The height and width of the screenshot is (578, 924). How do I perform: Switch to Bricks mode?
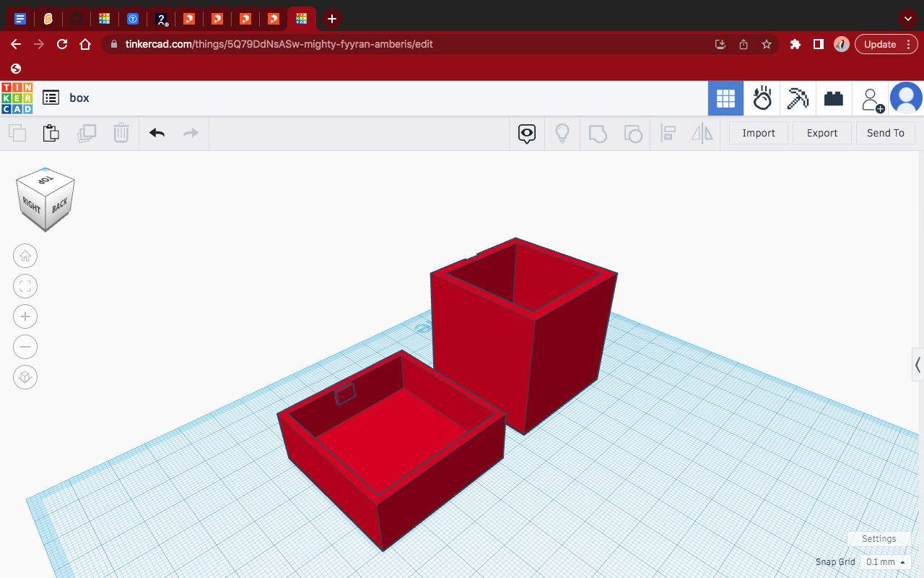click(x=834, y=98)
